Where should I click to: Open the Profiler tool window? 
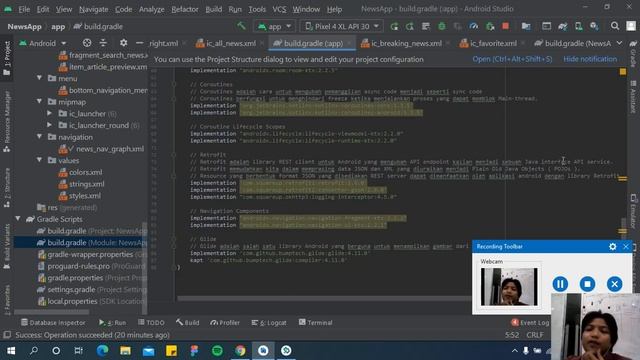tap(225, 322)
